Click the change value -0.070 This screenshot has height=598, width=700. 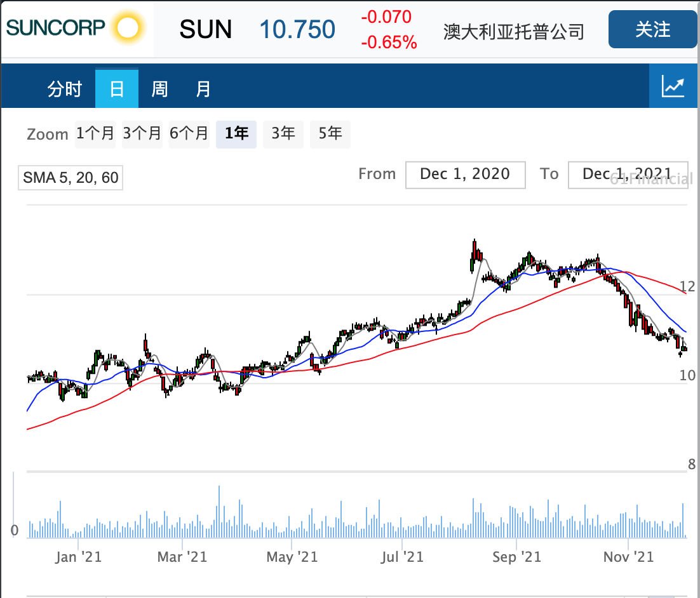tap(386, 17)
